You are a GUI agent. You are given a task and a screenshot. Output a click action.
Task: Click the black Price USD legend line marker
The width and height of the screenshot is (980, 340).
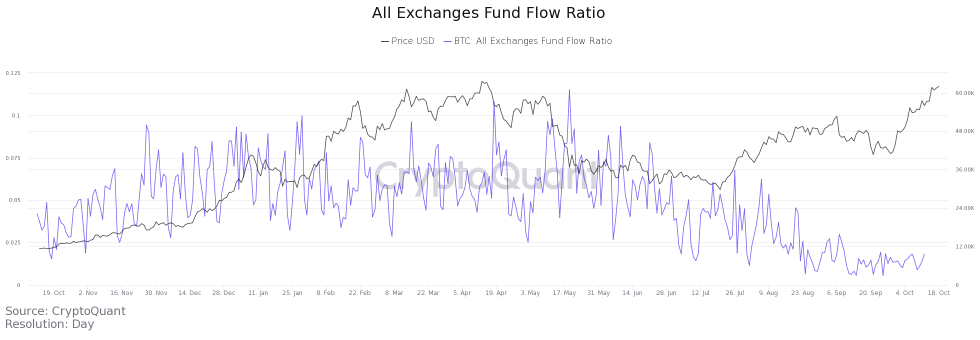(384, 41)
